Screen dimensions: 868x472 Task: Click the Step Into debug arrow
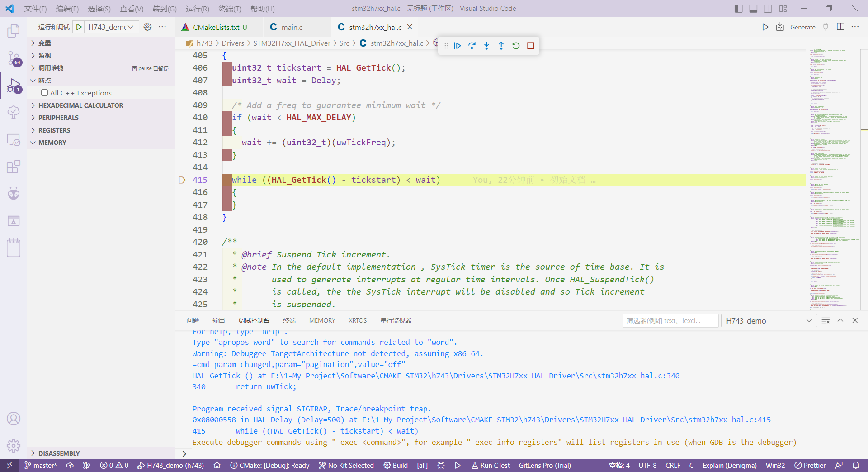(486, 46)
